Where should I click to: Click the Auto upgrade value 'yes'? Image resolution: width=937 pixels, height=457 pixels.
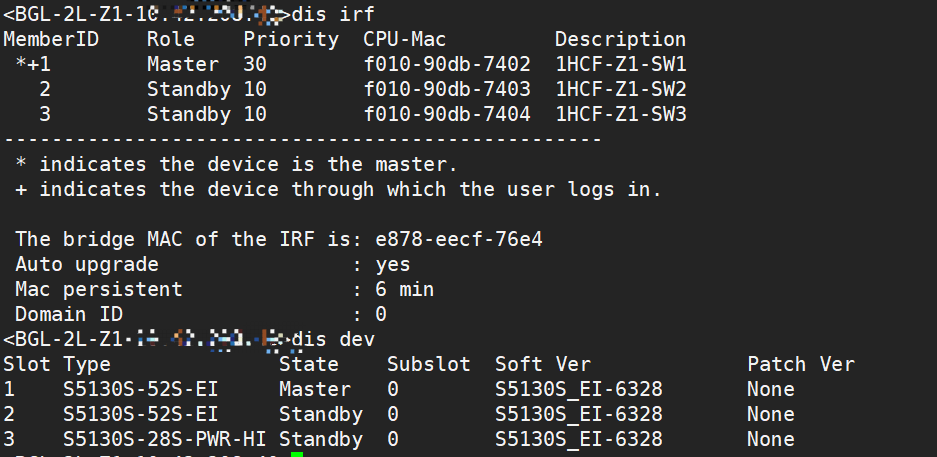393,265
